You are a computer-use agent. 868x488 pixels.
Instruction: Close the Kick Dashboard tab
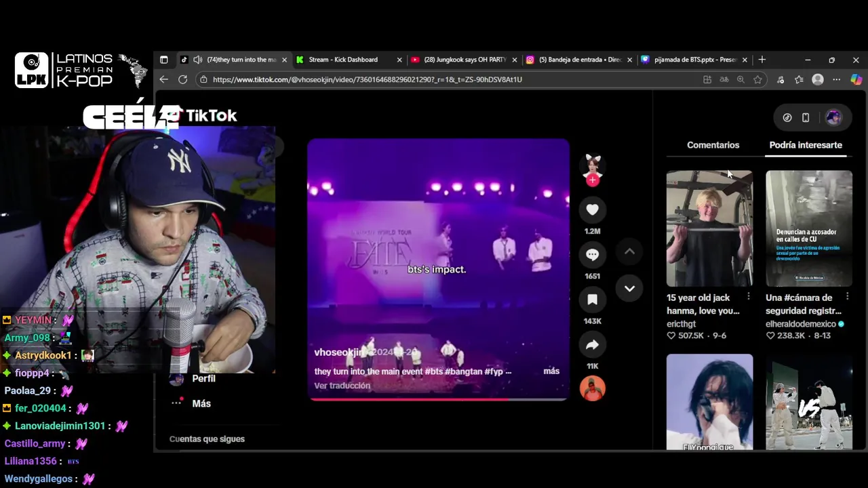pyautogui.click(x=399, y=60)
